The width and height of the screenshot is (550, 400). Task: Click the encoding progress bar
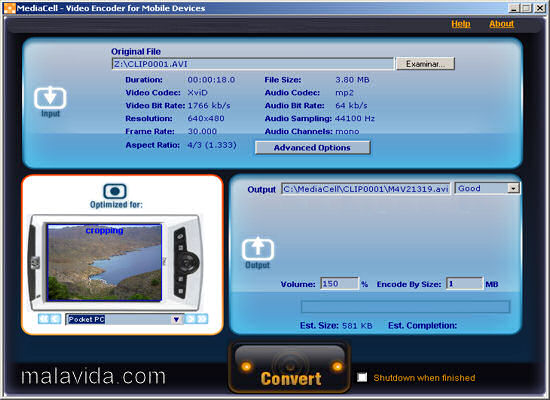coord(405,307)
